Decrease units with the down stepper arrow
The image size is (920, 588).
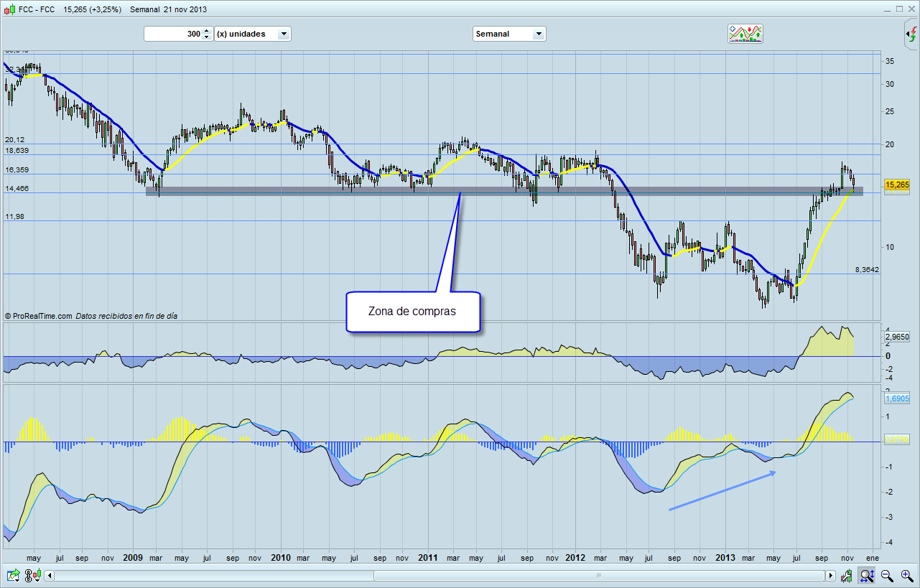(207, 37)
